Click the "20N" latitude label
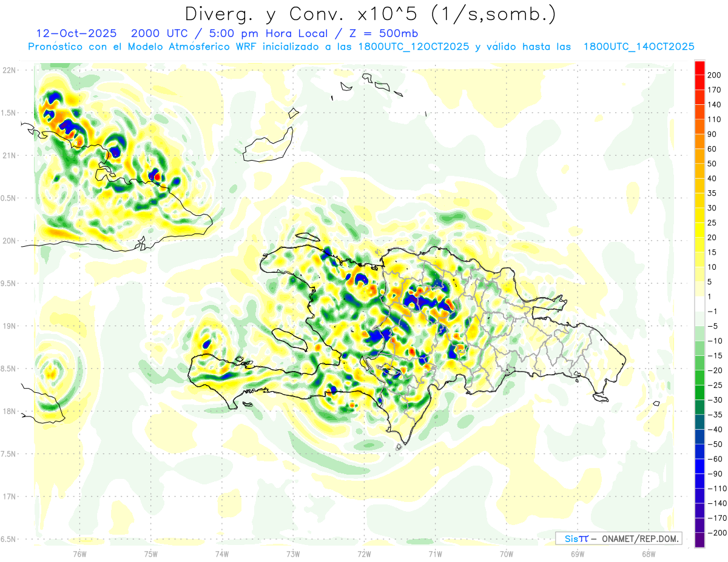Screen dimensions: 728x562 [x=9, y=241]
